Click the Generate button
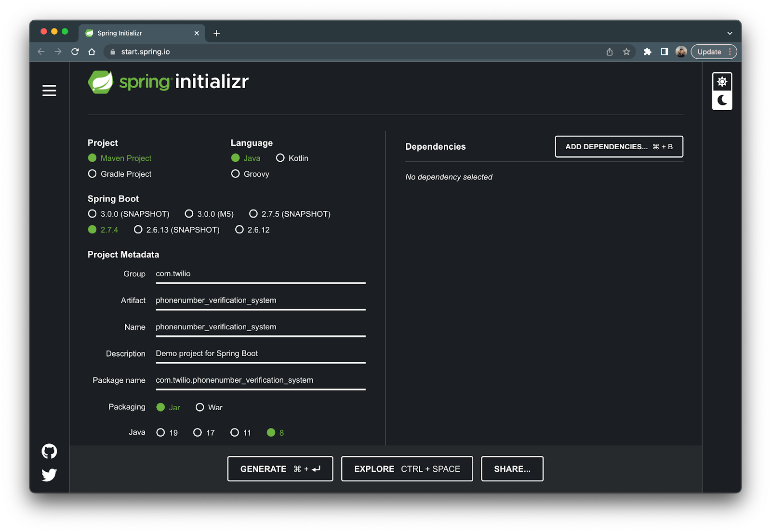 coord(280,469)
